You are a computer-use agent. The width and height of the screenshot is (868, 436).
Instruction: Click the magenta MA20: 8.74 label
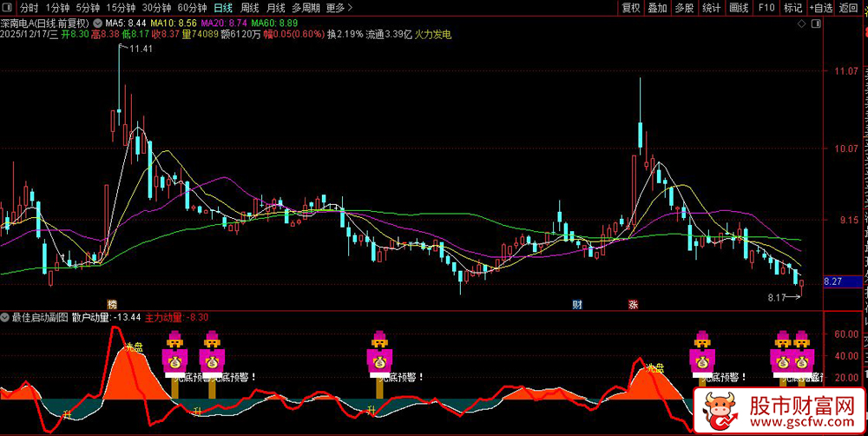coord(224,23)
